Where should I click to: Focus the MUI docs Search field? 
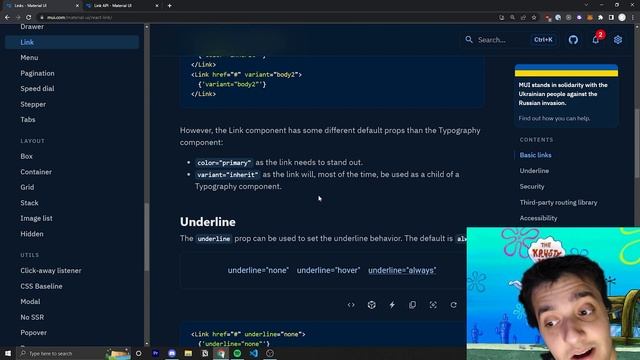pyautogui.click(x=510, y=40)
